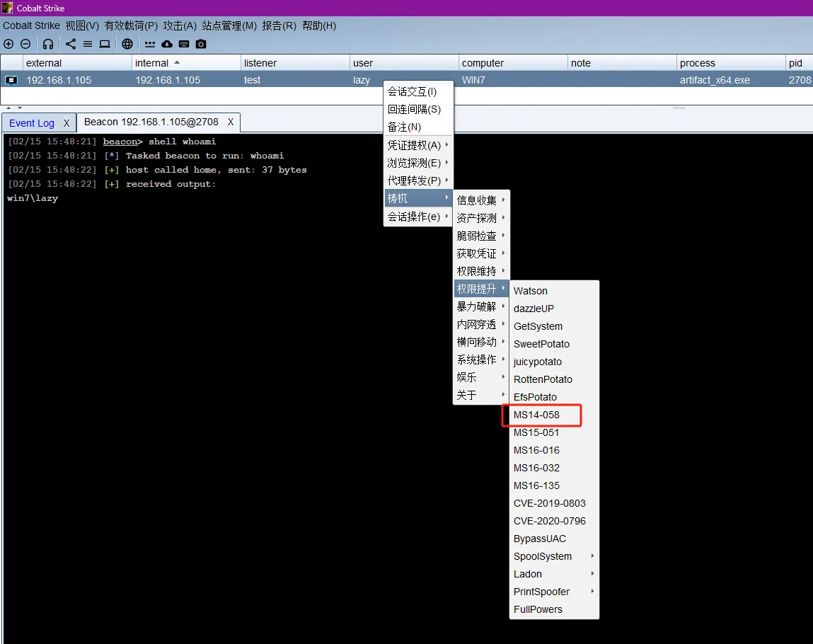Select the session icon for 192.168.1.105
This screenshot has width=813, height=644.
pyautogui.click(x=11, y=81)
